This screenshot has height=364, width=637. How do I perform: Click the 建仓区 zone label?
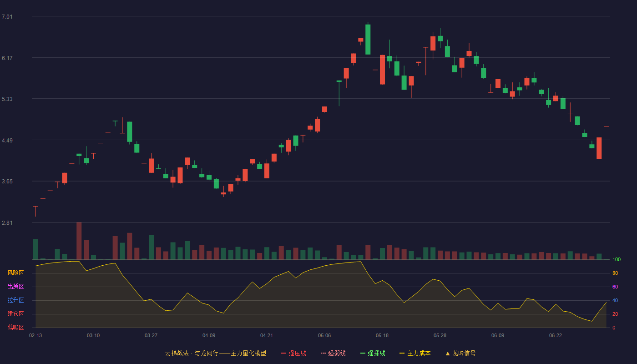coord(15,314)
